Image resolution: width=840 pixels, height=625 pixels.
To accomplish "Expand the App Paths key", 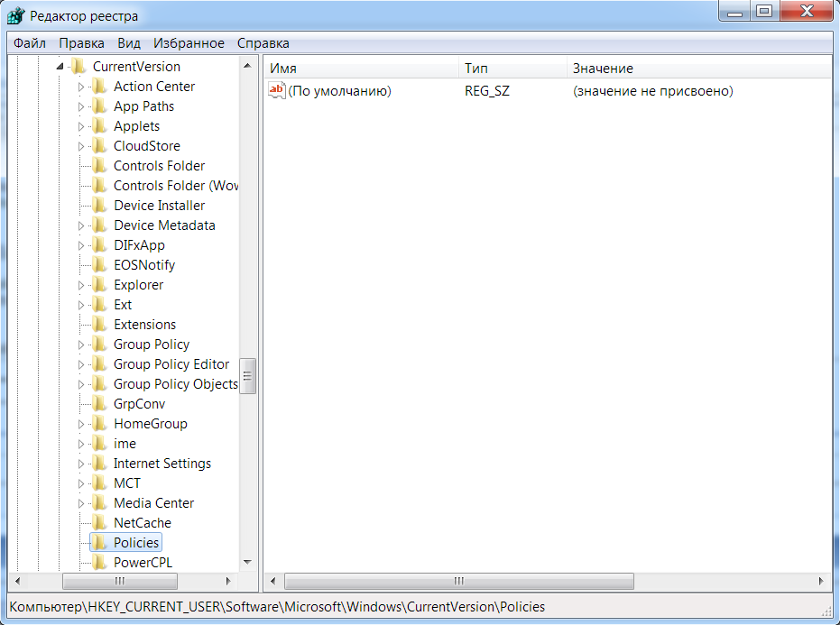I will tap(81, 106).
